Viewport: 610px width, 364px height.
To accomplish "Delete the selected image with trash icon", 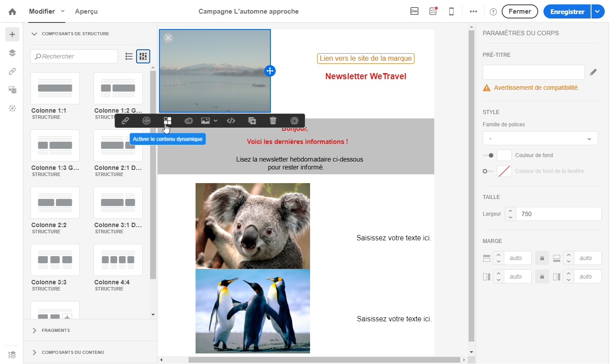I will (x=273, y=121).
